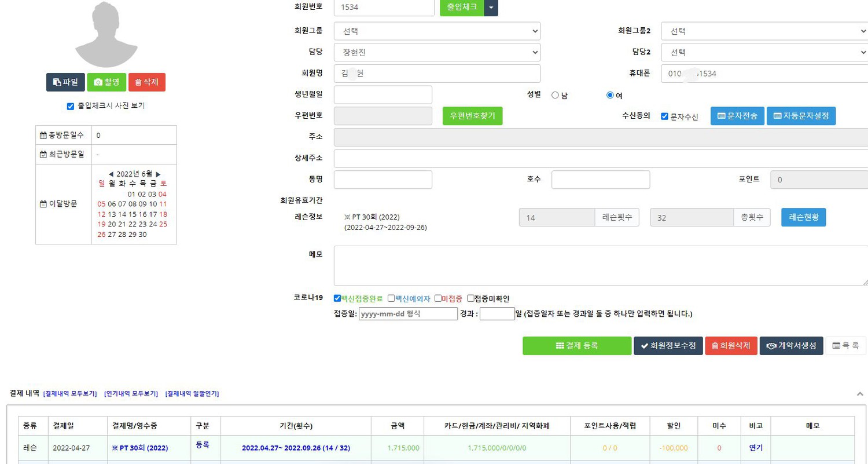Open 자동문자설정 auto message settings
This screenshot has height=464, width=868.
(801, 116)
